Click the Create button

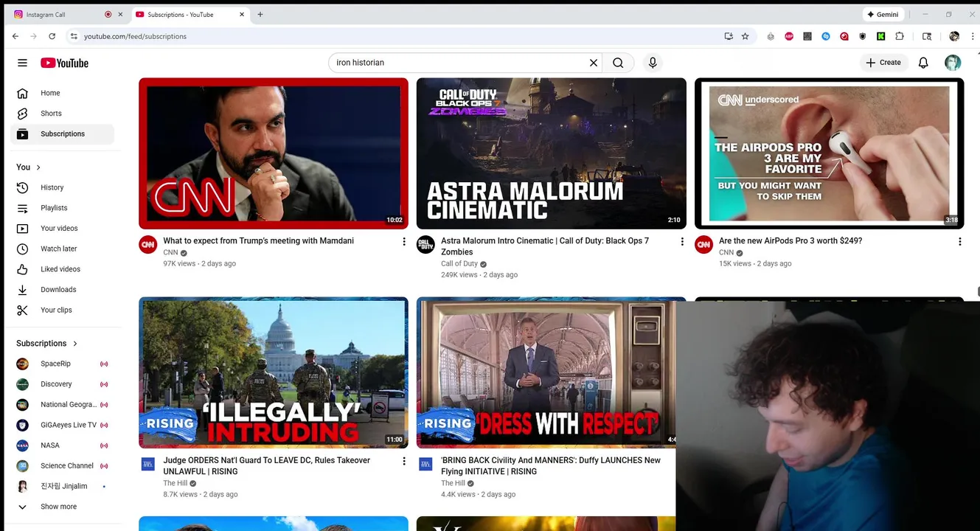(883, 63)
